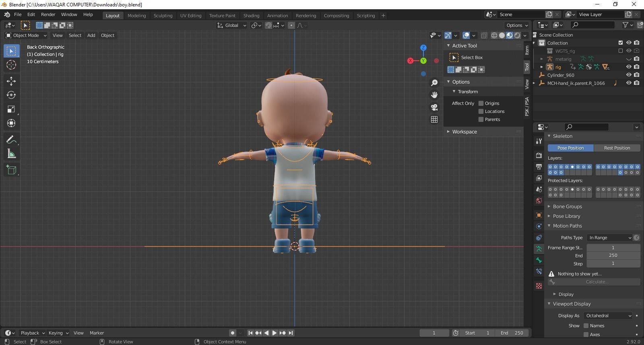Enable Affect Only Parents checkbox
This screenshot has width=644, height=345.
coord(481,119)
